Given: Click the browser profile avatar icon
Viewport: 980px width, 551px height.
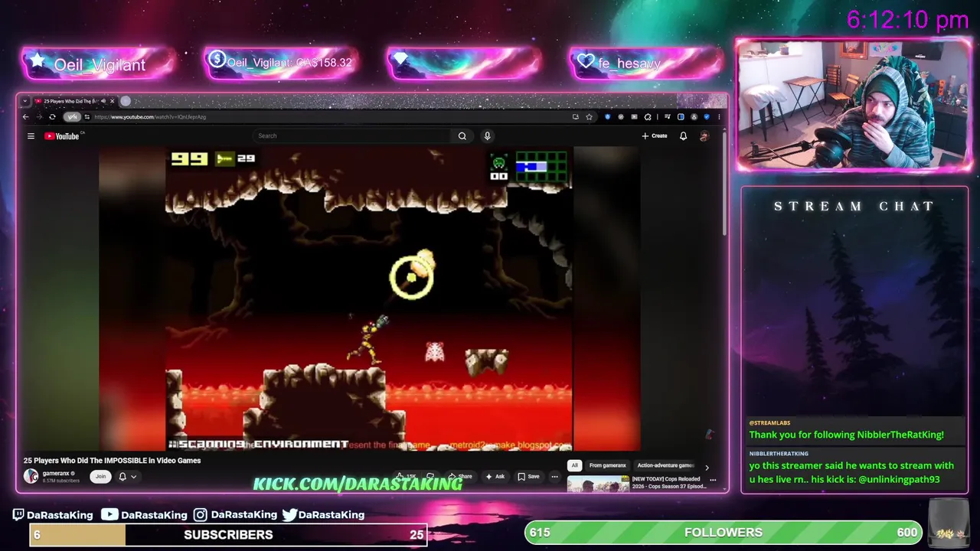Looking at the screenshot, I should (694, 117).
